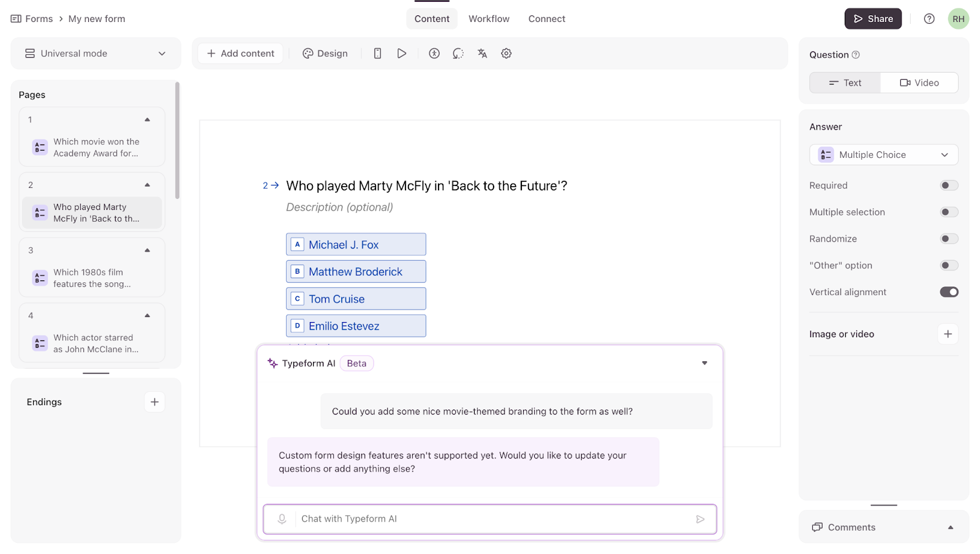The width and height of the screenshot is (980, 554).
Task: Add an image or video with plus
Action: pyautogui.click(x=948, y=334)
